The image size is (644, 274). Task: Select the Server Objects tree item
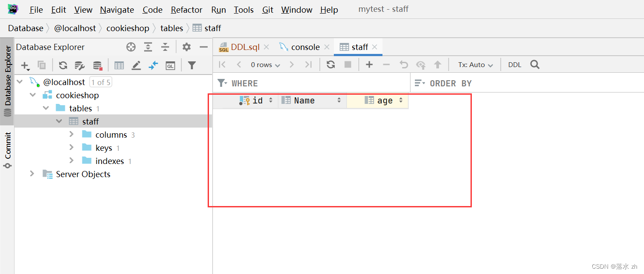click(x=83, y=174)
